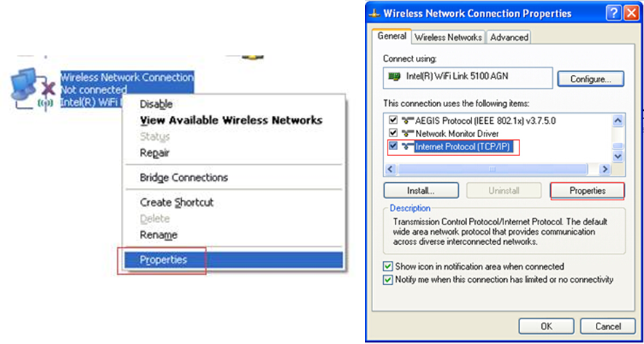Click the Internet Protocol (TCP/IP) item icon
Screen dimensions: 644x344
(x=407, y=146)
